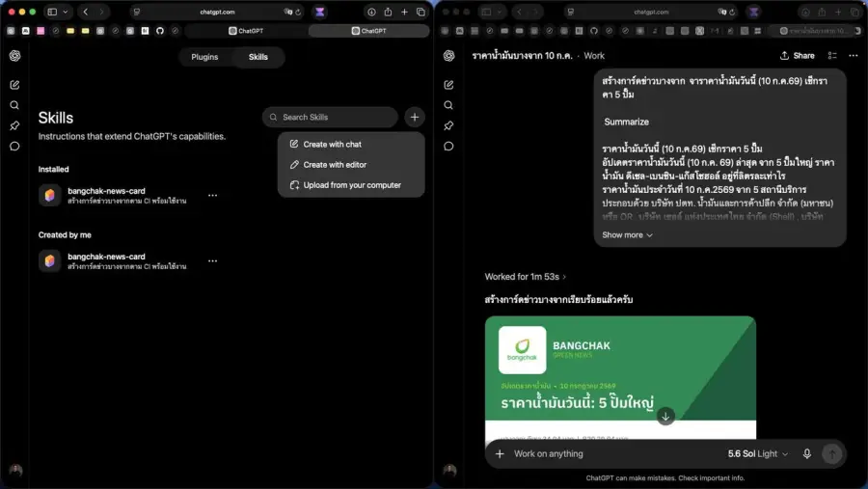Show tab overview in left Safari window
The height and width of the screenshot is (489, 868).
pos(420,12)
